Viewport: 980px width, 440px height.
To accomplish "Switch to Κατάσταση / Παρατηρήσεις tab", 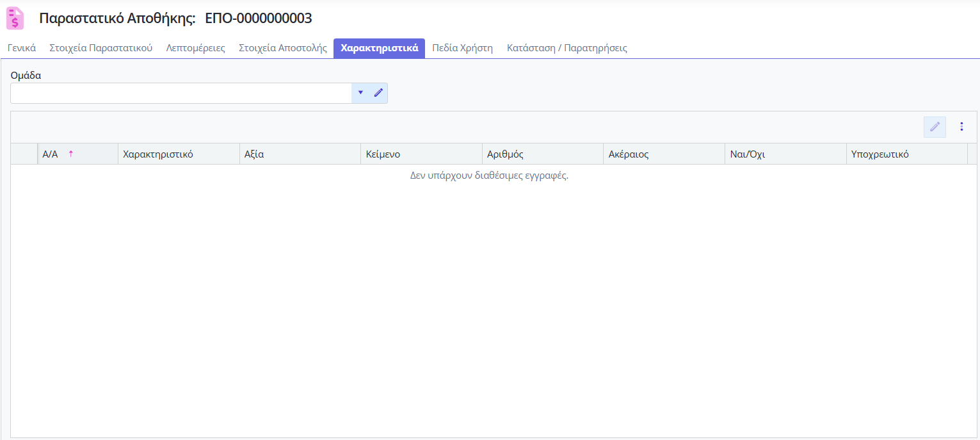I will click(566, 48).
